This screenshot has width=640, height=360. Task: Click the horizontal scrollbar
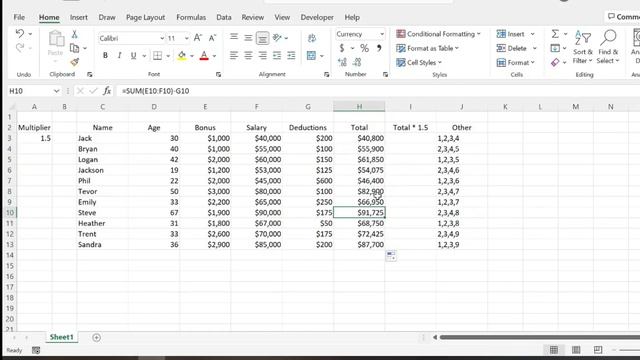(x=539, y=337)
